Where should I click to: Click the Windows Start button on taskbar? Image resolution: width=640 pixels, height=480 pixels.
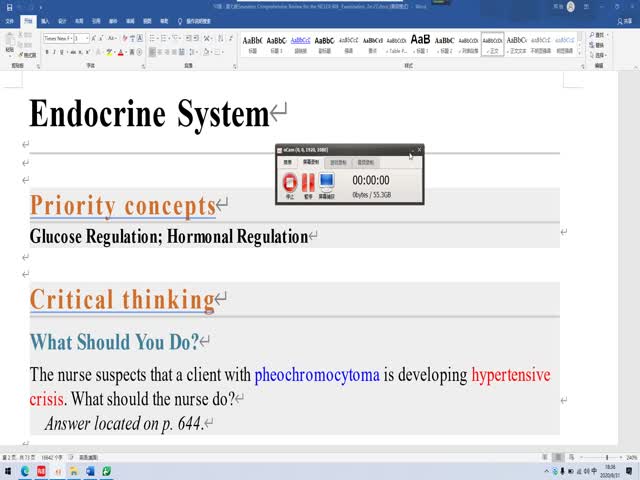coord(7,471)
